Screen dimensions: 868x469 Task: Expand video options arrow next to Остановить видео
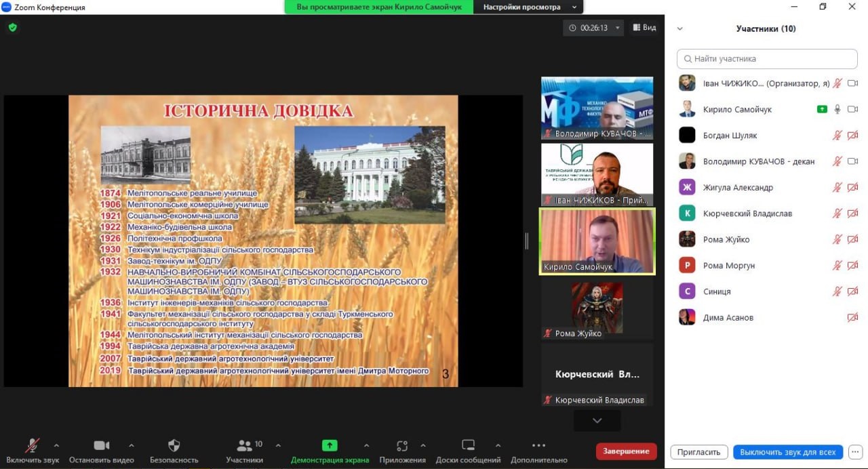pyautogui.click(x=131, y=445)
